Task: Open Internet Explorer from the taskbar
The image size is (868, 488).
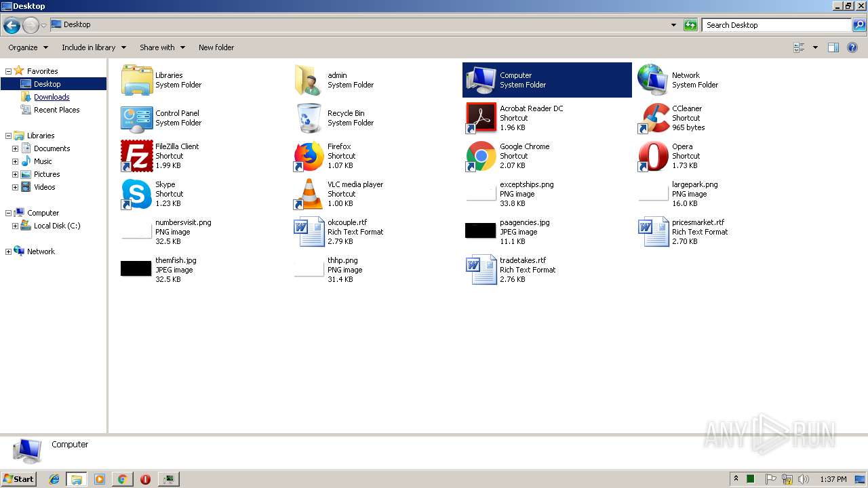Action: click(x=54, y=479)
